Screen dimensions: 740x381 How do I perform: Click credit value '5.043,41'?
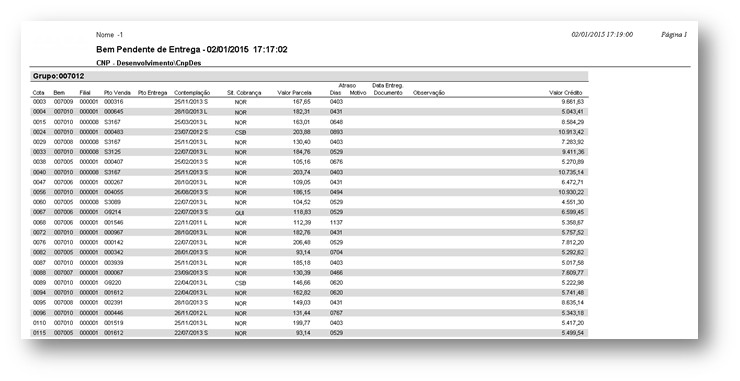coord(572,112)
